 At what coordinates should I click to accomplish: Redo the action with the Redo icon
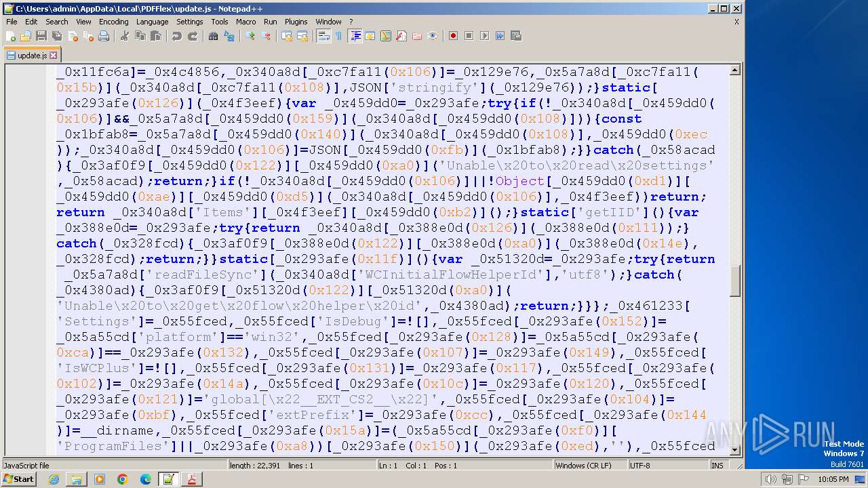pos(192,36)
